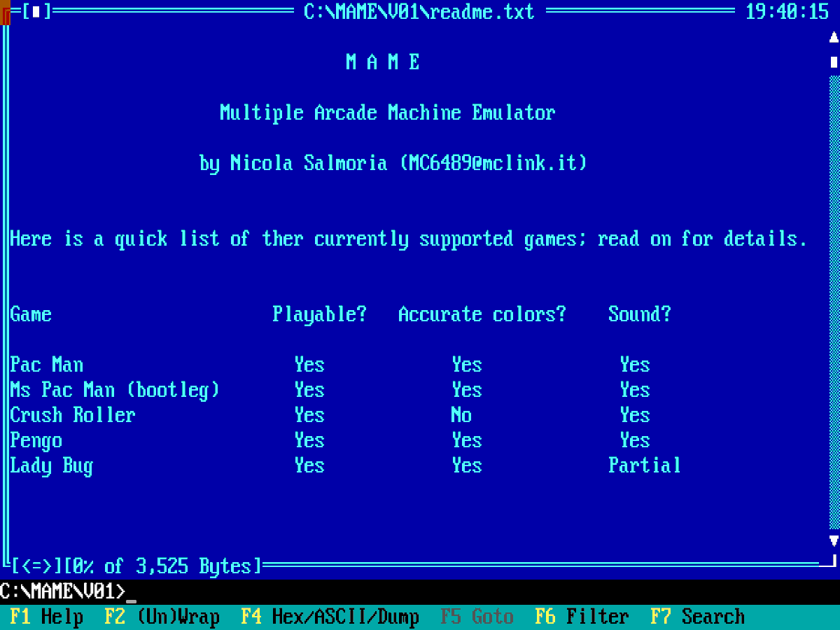This screenshot has width=840, height=630.
Task: Click the "Crush Roller" row name
Action: click(x=73, y=414)
